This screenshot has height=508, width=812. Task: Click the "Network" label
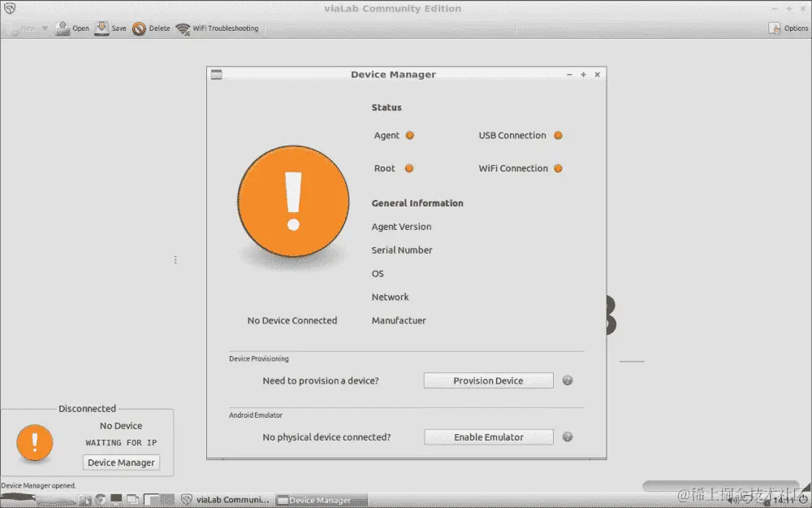click(390, 297)
